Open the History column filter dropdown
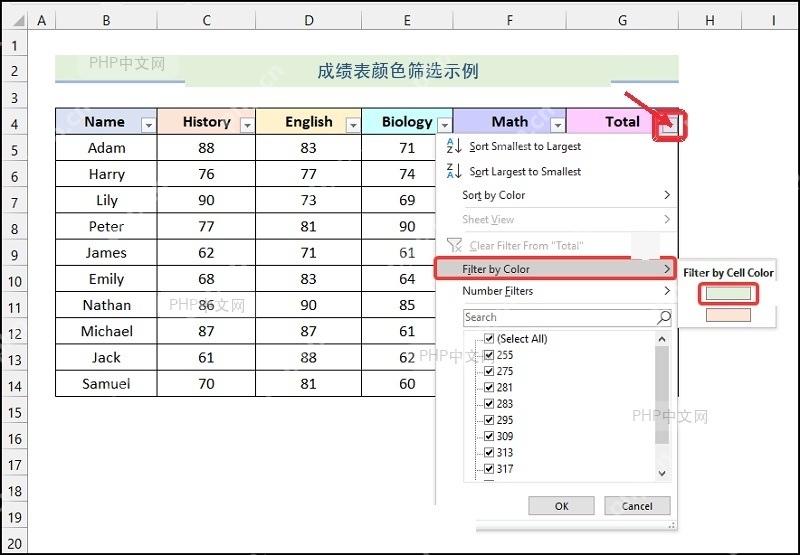 [x=247, y=125]
